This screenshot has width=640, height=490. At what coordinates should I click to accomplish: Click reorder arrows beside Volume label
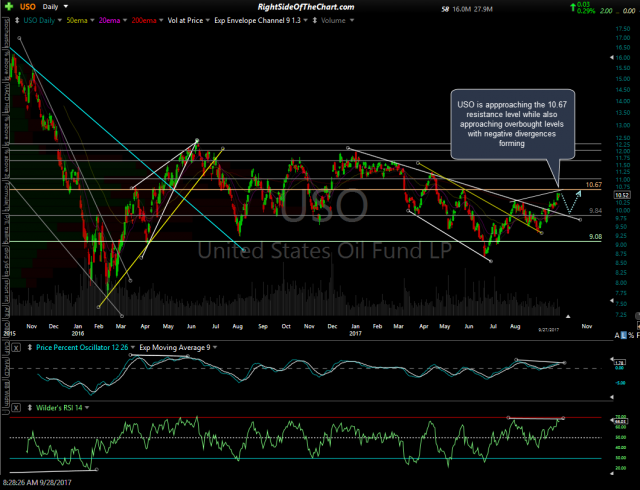click(x=315, y=20)
